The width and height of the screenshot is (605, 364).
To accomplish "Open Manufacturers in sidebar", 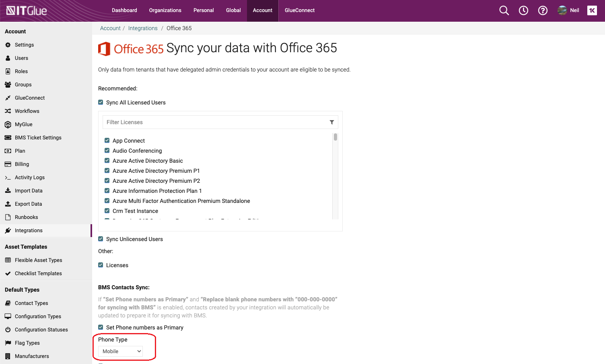I will coord(32,356).
